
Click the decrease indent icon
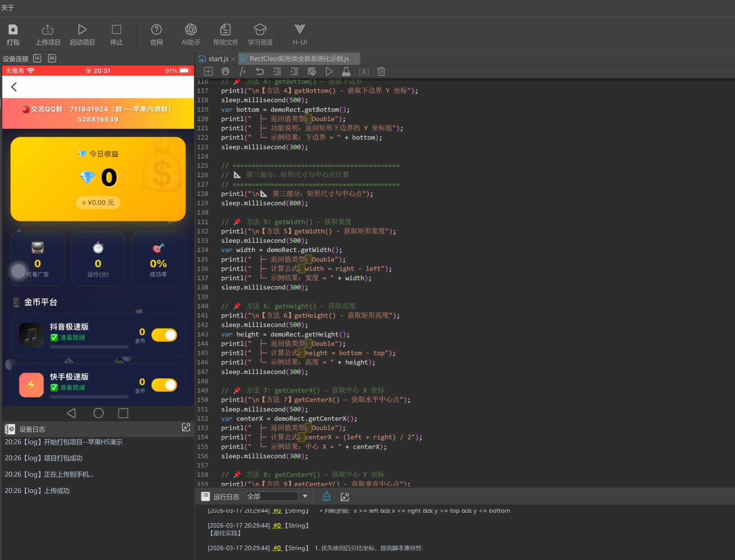(x=277, y=71)
